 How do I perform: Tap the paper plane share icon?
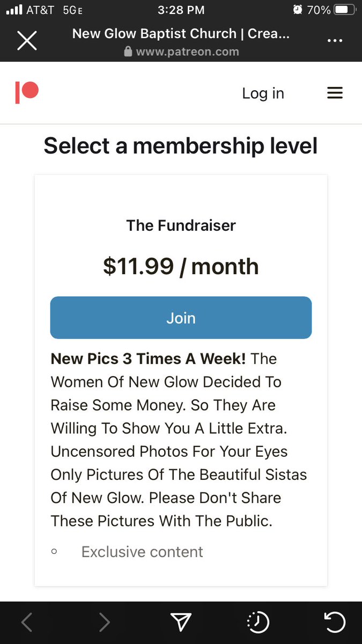click(181, 622)
